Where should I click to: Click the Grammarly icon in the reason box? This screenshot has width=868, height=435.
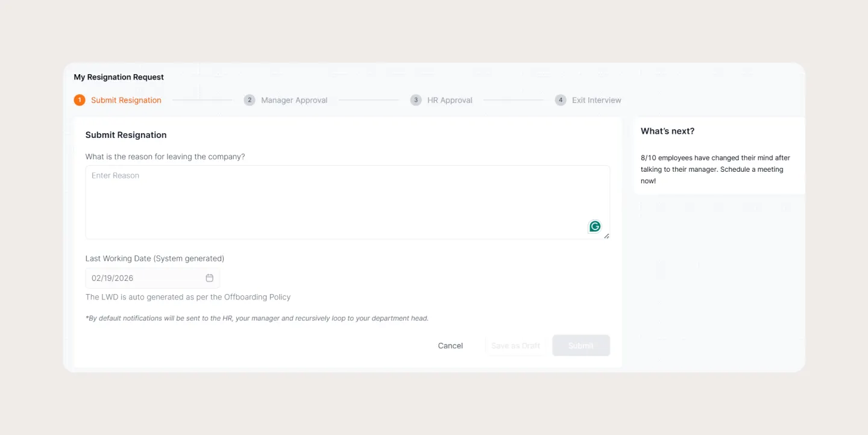point(594,226)
